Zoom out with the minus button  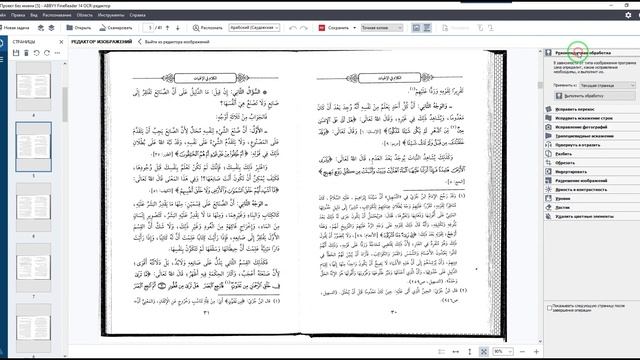click(522, 351)
